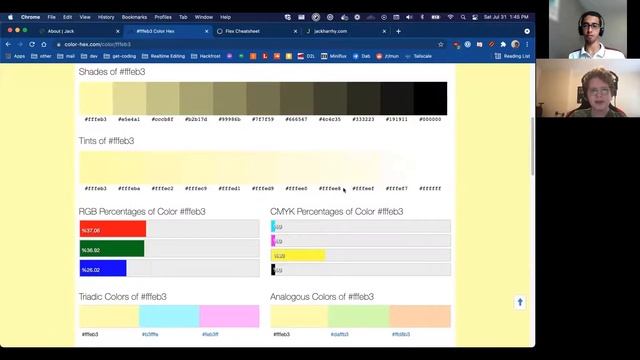This screenshot has height=360, width=640.
Task: Open the 'Realtime Editing' bookmarks folder
Action: 163,56
